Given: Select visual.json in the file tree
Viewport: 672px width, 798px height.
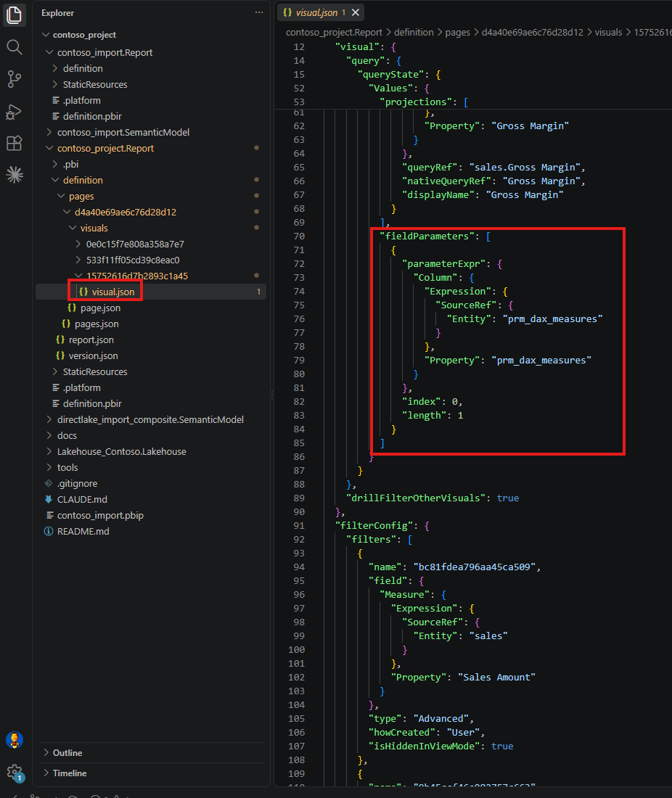Looking at the screenshot, I should point(113,292).
